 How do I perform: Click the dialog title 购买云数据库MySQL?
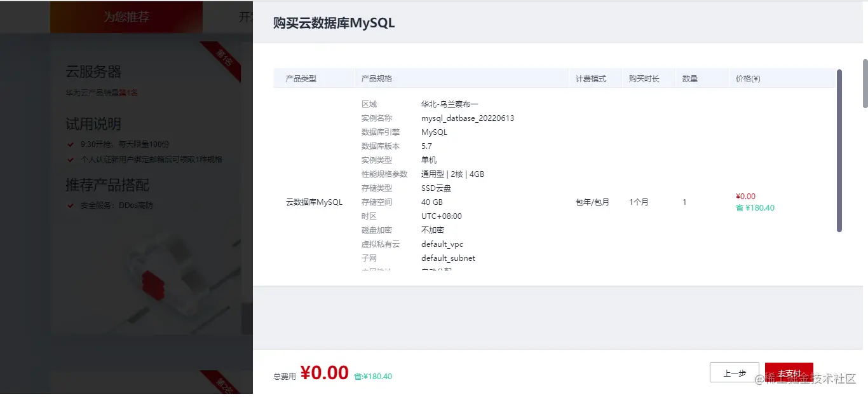[x=334, y=23]
